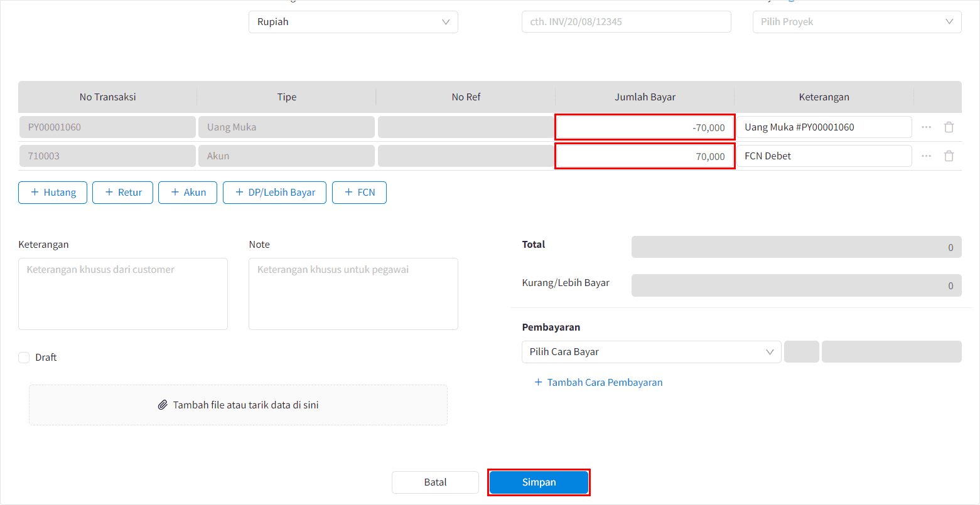980x505 pixels.
Task: Click the Keterangan column header
Action: point(824,97)
